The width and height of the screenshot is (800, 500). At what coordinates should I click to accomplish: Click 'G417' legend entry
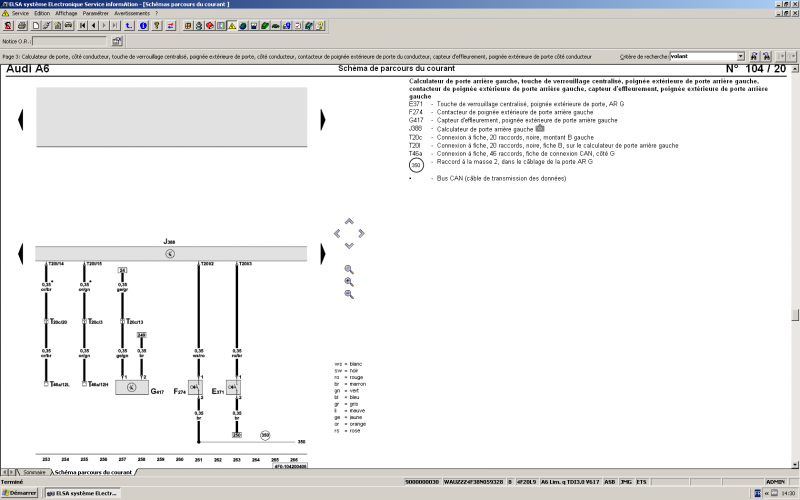point(416,120)
